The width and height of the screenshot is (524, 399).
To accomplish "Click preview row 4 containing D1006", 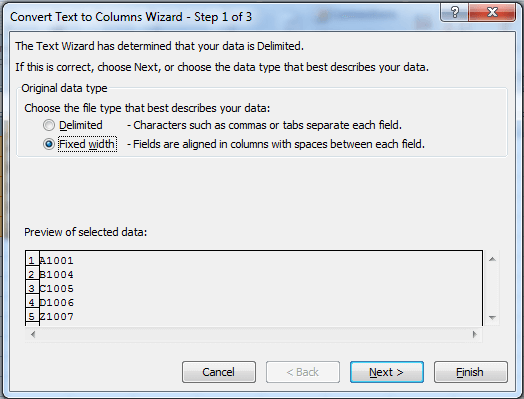I will 254,302.
